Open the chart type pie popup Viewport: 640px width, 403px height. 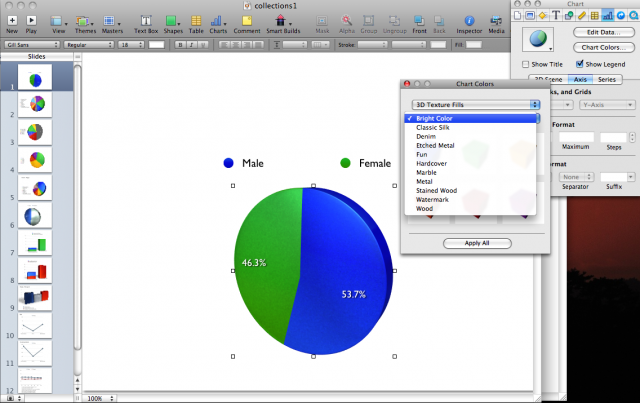(538, 40)
